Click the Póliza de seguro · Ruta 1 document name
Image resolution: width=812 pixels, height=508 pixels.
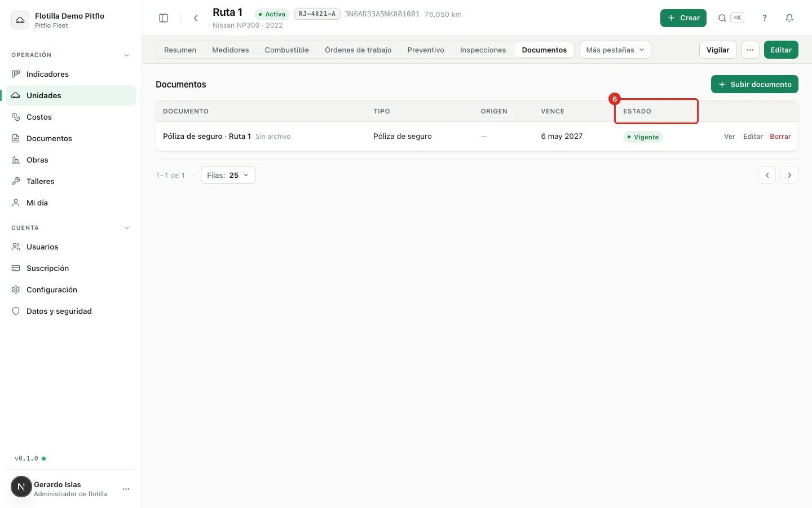(x=207, y=137)
